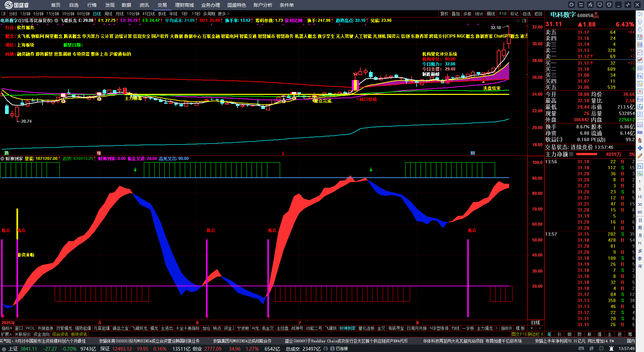Click the round arrow icon beside 上证 index
The width and height of the screenshot is (644, 352).
[x=4, y=349]
